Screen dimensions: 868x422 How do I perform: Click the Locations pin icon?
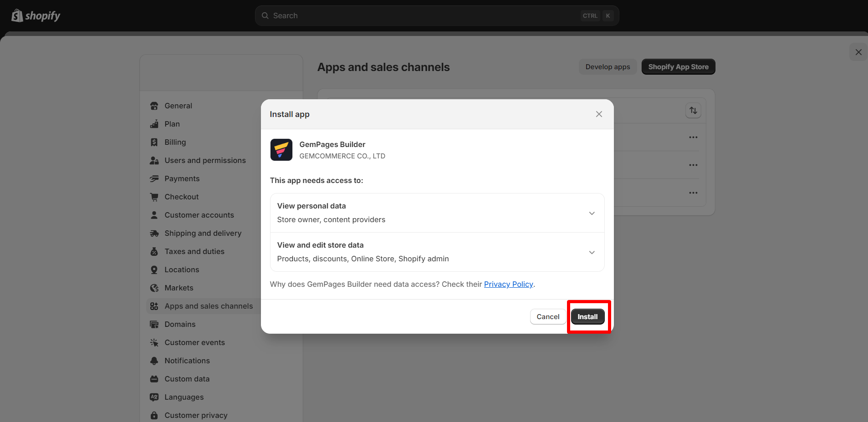click(154, 269)
